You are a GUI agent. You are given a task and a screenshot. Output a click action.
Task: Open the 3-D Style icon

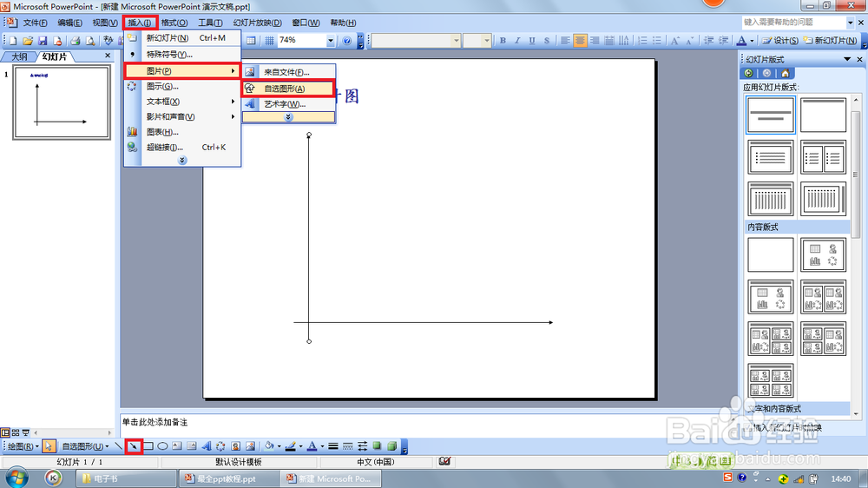392,446
